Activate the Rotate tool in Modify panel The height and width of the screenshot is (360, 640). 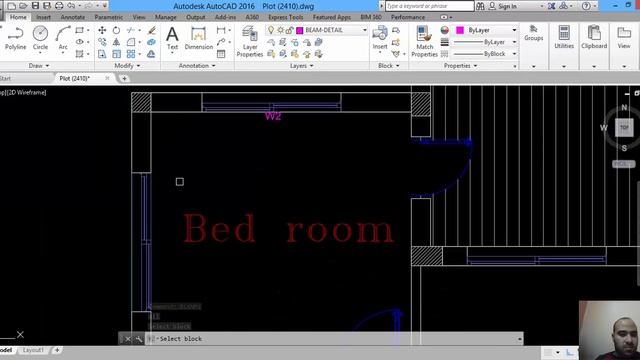click(x=116, y=30)
